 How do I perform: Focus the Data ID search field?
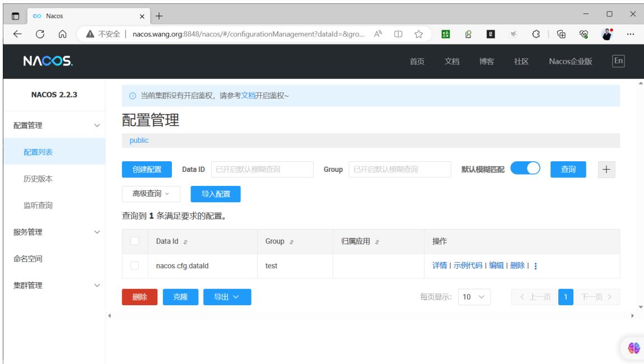[x=262, y=169]
